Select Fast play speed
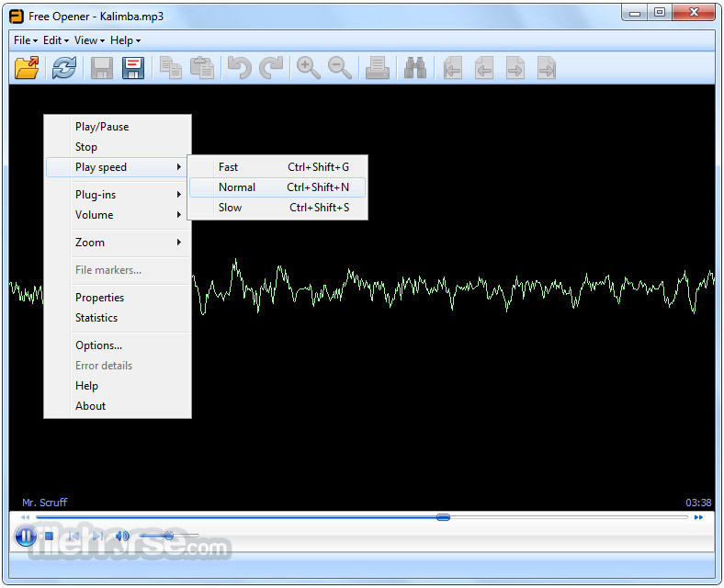This screenshot has height=588, width=724. pos(277,167)
